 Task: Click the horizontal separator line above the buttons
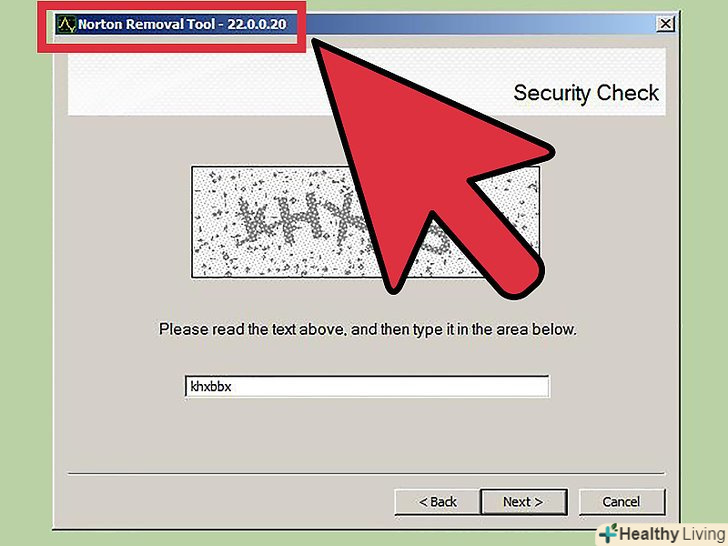(367, 474)
